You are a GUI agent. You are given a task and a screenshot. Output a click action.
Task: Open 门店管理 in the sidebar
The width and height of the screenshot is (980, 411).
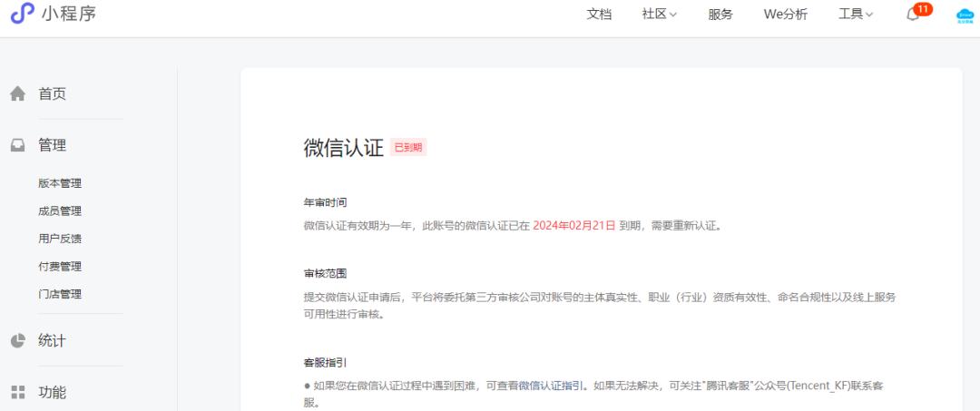click(60, 294)
